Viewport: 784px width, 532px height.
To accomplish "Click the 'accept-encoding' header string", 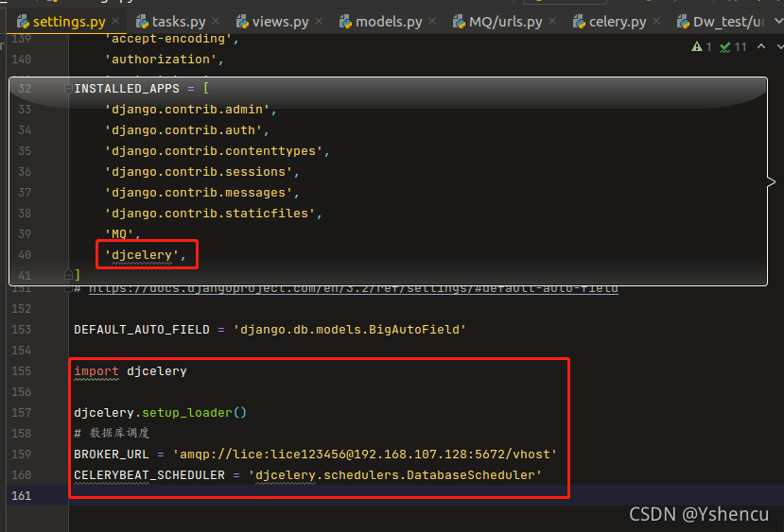I will click(x=171, y=39).
